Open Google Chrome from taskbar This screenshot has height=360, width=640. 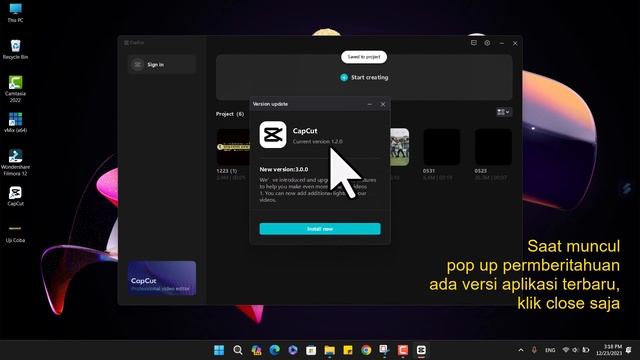[x=366, y=350]
